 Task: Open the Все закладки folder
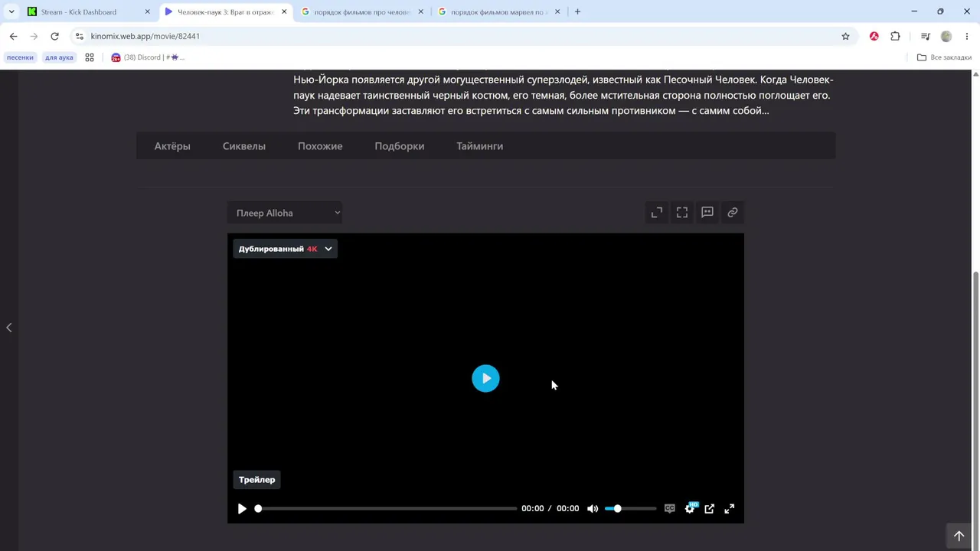pos(945,57)
